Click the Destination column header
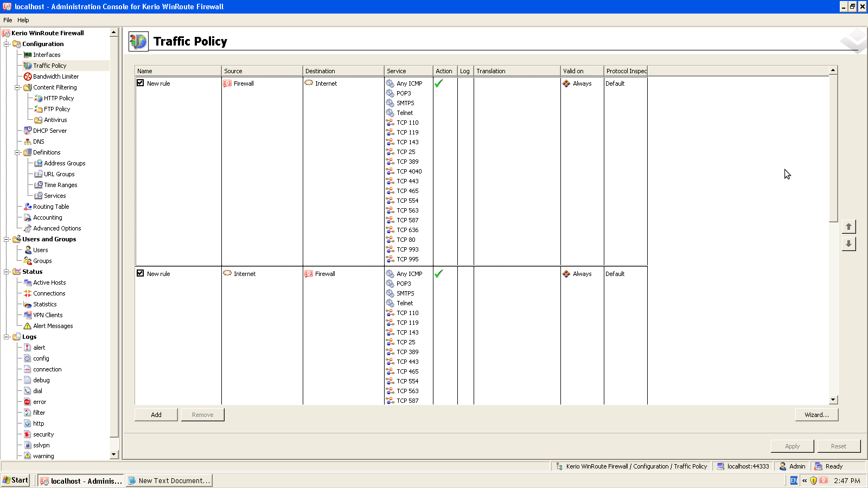The image size is (868, 488). tap(344, 71)
